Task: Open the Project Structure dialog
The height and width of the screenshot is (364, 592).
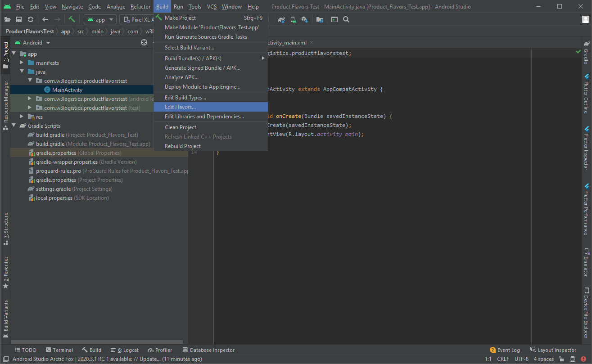Action: [x=319, y=19]
